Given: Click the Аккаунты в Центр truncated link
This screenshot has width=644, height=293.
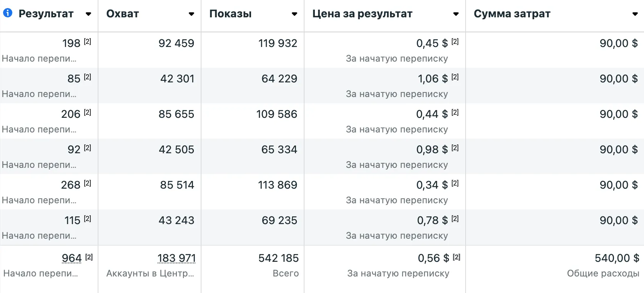Looking at the screenshot, I should click(150, 274).
